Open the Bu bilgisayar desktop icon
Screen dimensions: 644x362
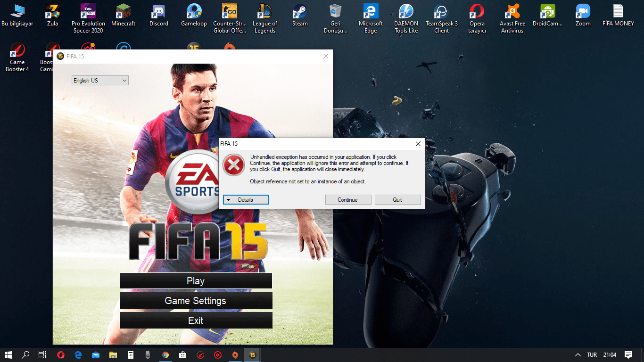pos(17,15)
